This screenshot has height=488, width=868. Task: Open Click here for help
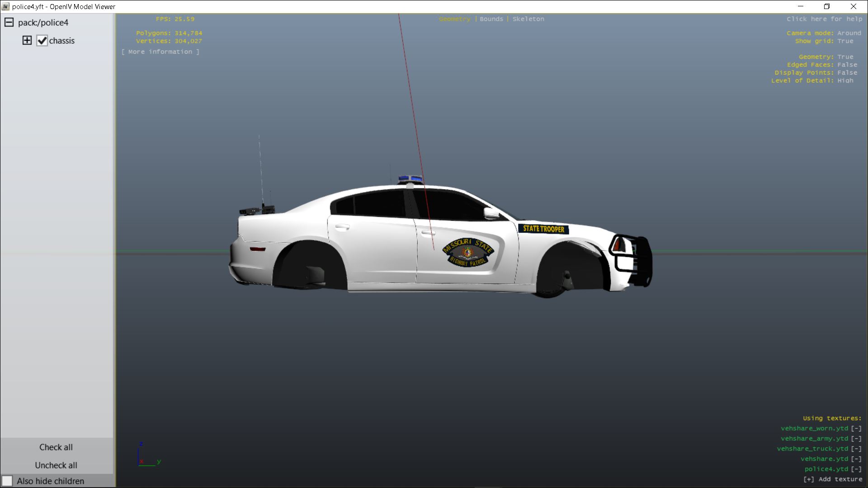coord(824,19)
